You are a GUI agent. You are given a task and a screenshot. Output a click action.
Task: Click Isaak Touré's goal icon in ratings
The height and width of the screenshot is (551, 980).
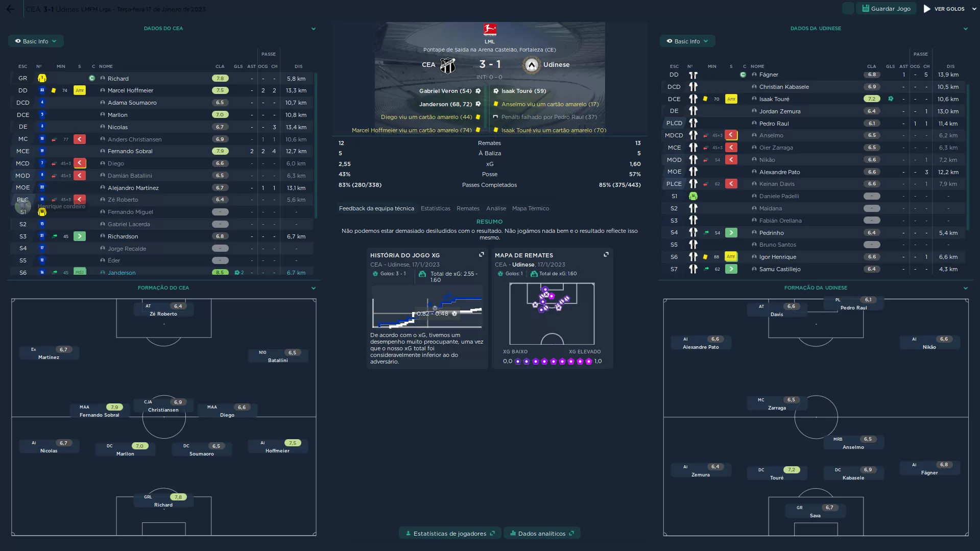pyautogui.click(x=891, y=99)
